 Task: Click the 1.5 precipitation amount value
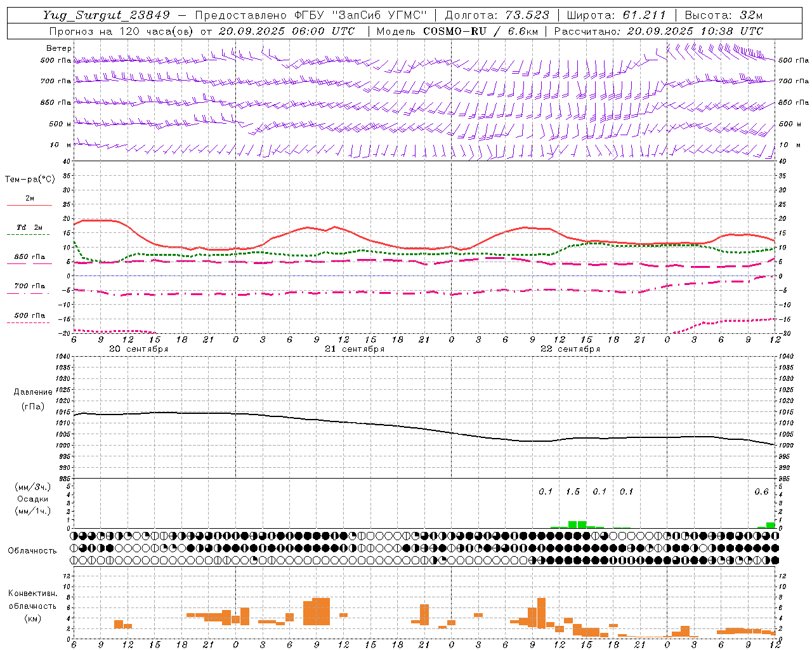coord(573,492)
